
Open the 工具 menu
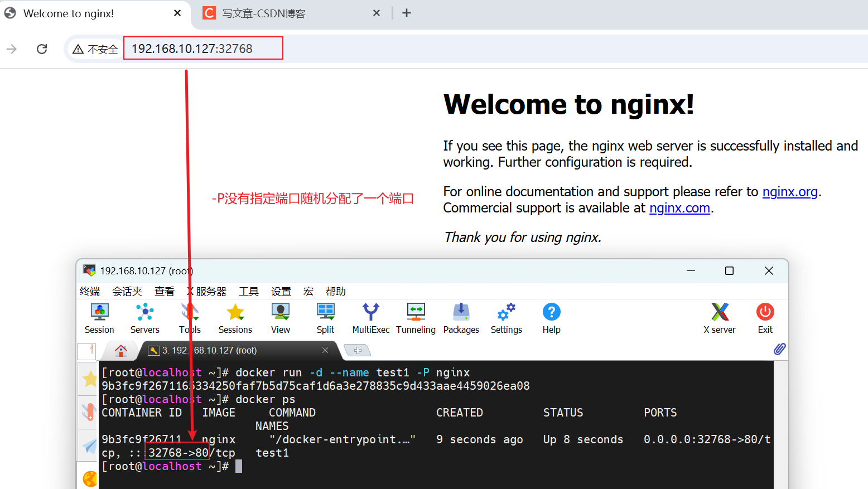[x=249, y=291]
